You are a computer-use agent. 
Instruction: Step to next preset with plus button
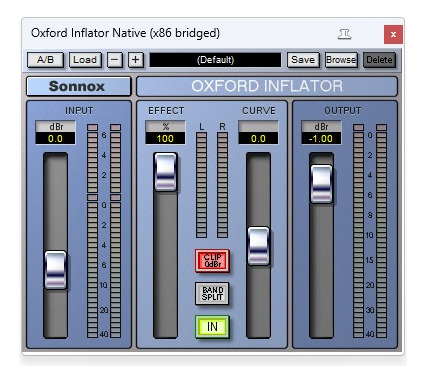point(136,60)
